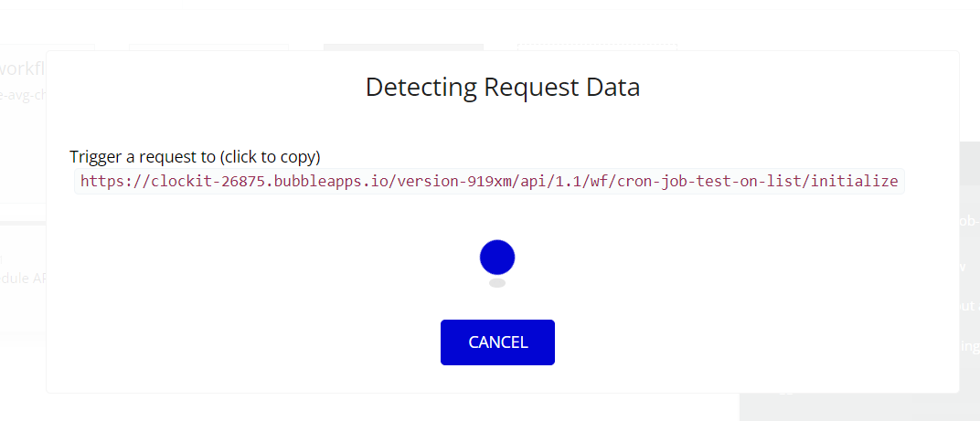
Task: Select the Detecting Request Data heading
Action: pyautogui.click(x=503, y=87)
